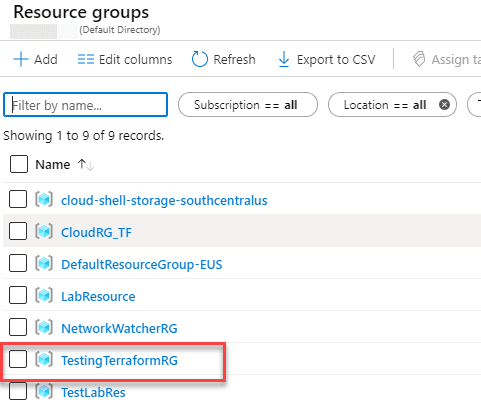Click the NetworkWatcherRG resource group icon
This screenshot has width=481, height=405.
pos(44,327)
